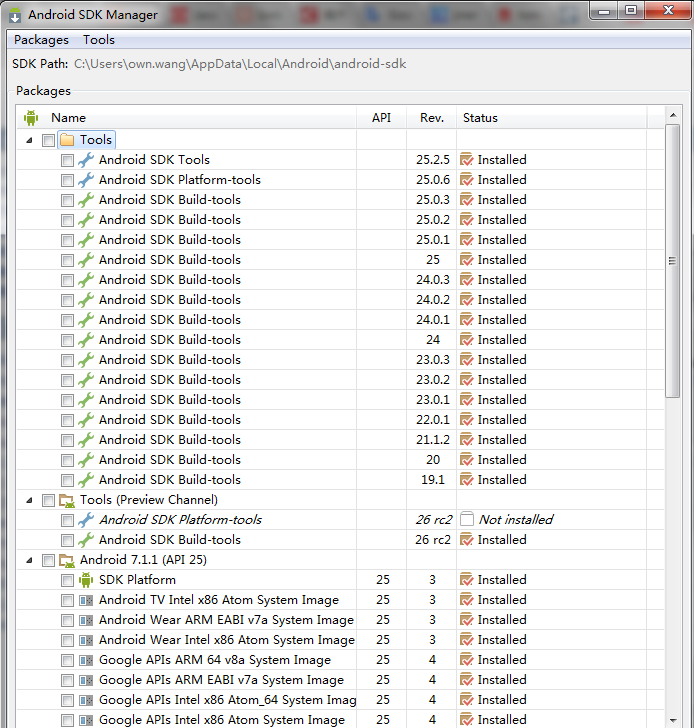Click the Installed status icon for Android SDK Tools
694x728 pixels.
click(x=467, y=160)
